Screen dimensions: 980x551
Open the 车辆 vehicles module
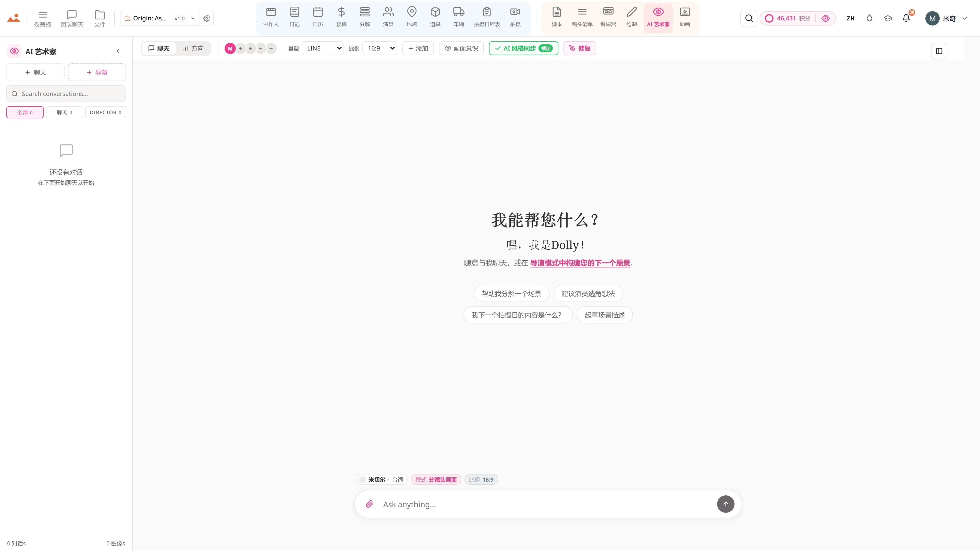[459, 18]
